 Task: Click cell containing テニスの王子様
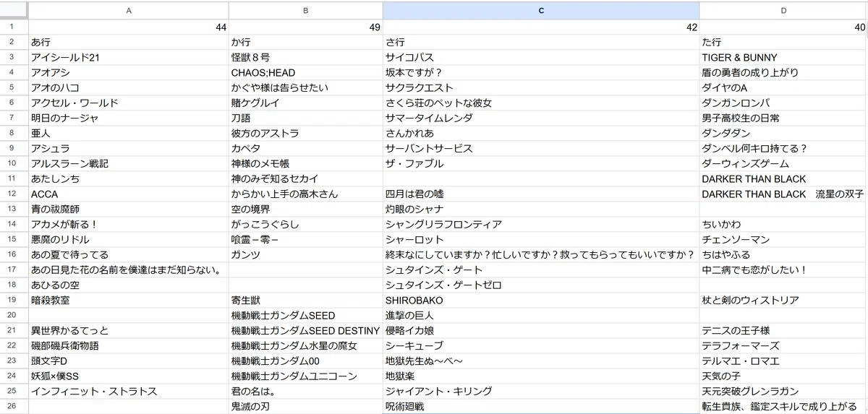click(x=783, y=331)
